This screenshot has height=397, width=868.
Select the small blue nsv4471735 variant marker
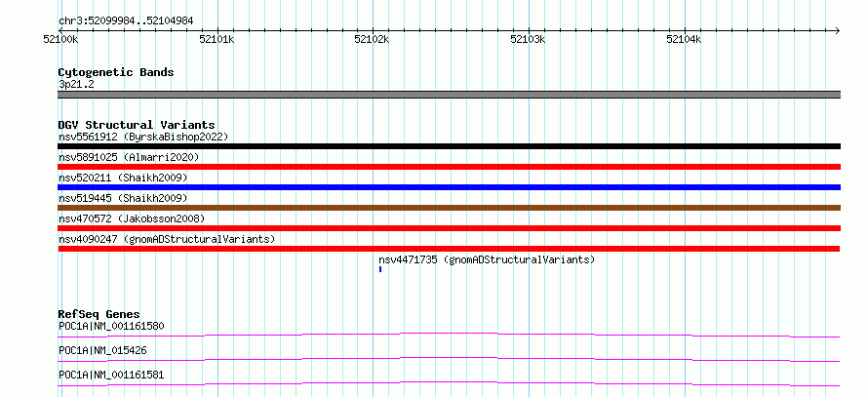click(380, 269)
